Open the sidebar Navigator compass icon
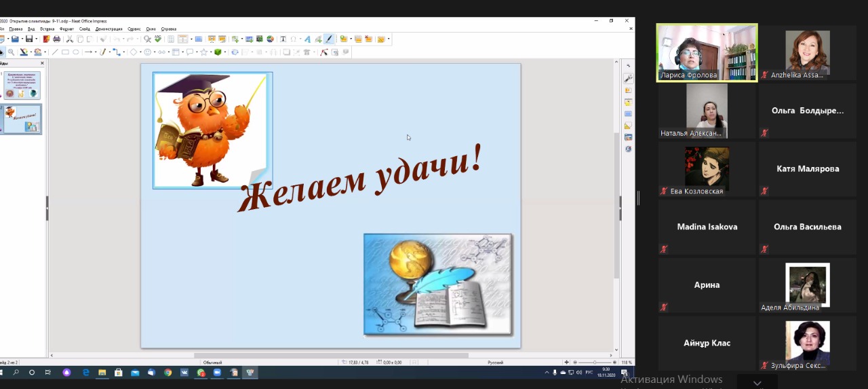The image size is (868, 389). tap(628, 149)
